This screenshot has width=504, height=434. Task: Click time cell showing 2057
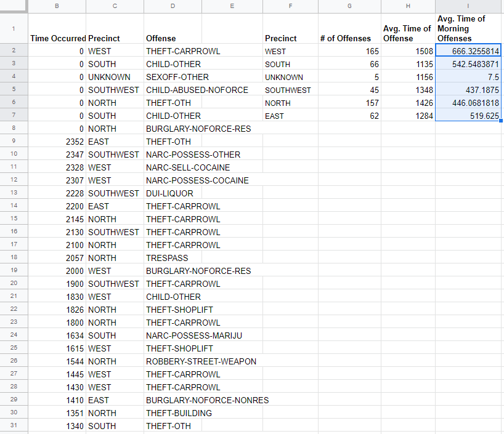click(57, 257)
